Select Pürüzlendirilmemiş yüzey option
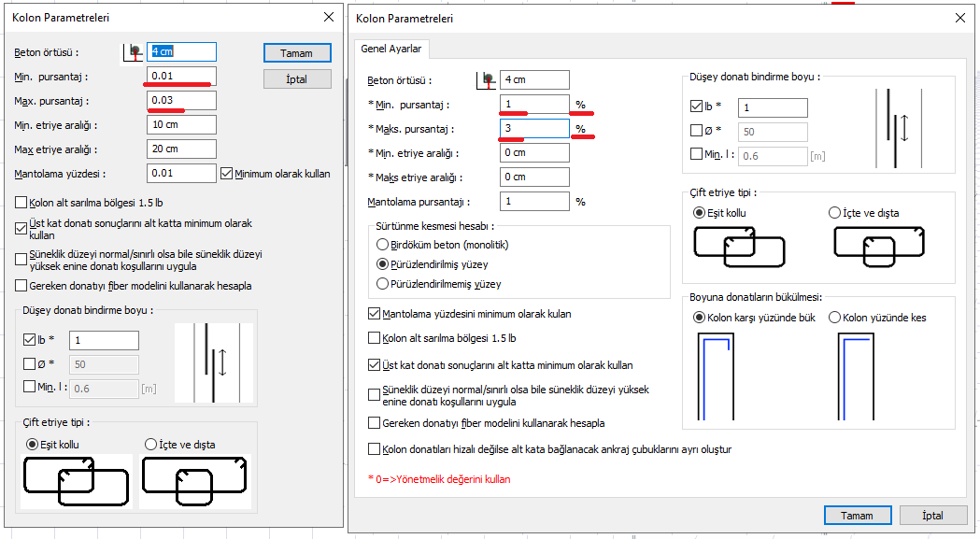 tap(382, 284)
